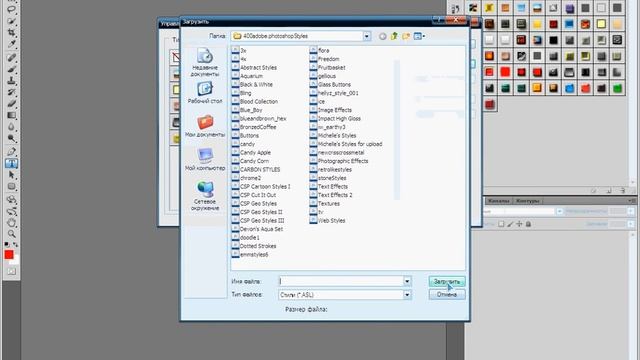This screenshot has height=360, width=640.
Task: Select the Abstract Styles file
Action: (x=258, y=68)
